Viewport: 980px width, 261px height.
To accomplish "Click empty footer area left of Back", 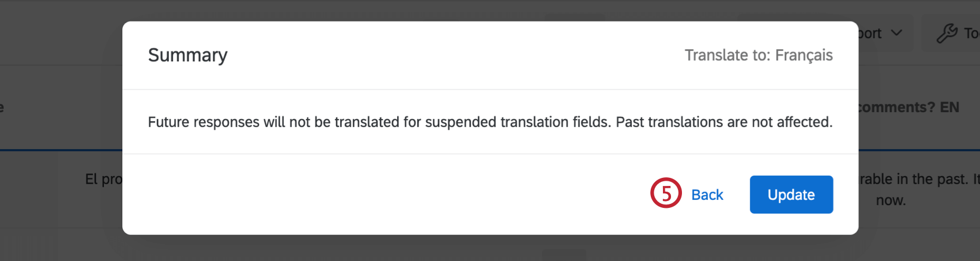I will [x=386, y=195].
